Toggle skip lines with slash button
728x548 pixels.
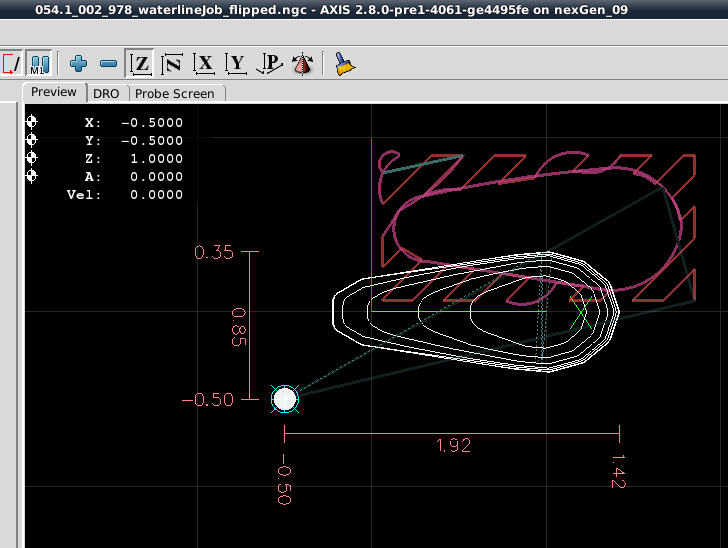[10, 64]
